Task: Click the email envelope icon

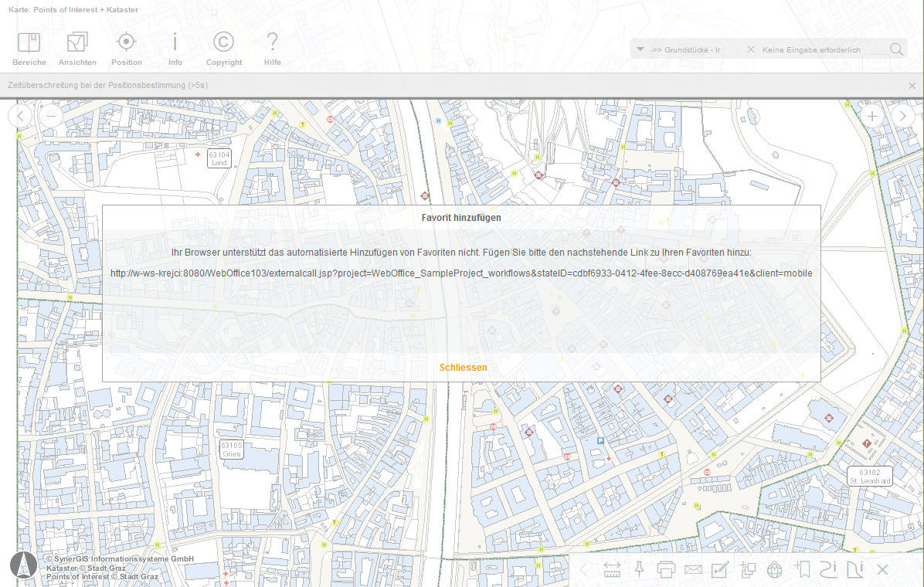Action: (x=692, y=570)
